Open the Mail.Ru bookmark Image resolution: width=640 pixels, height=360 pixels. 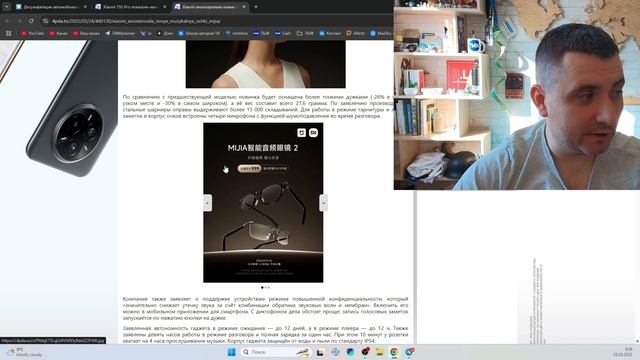(381, 33)
